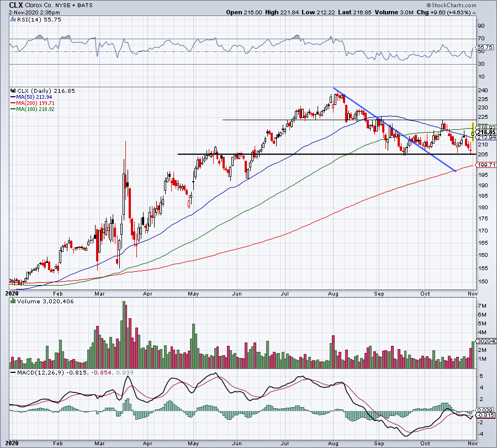Screen dimensions: 497x448
Task: Click the volume axis label 4M
Action: tap(482, 333)
